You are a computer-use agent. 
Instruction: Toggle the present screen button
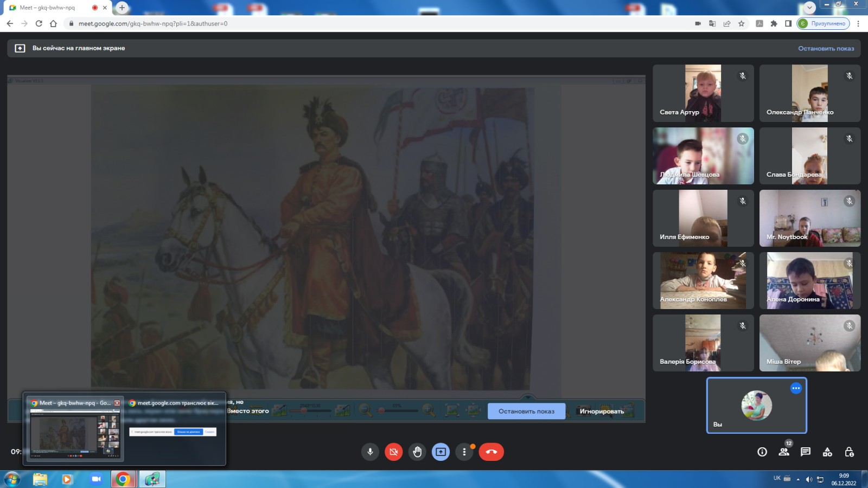coord(441,452)
